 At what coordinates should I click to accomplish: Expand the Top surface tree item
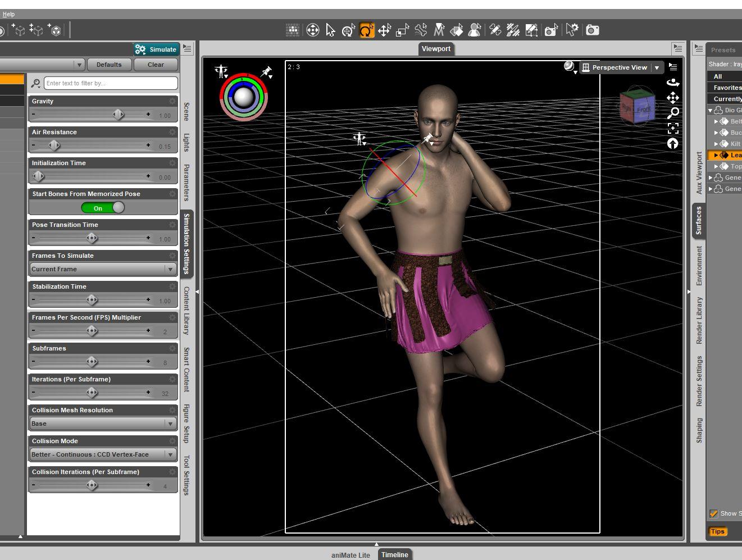point(716,166)
